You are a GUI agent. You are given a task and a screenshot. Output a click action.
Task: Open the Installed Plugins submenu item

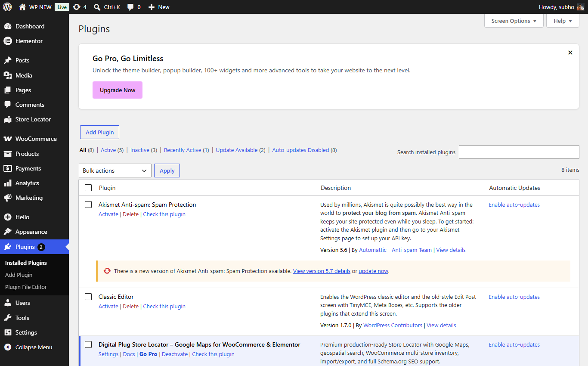[x=26, y=263]
